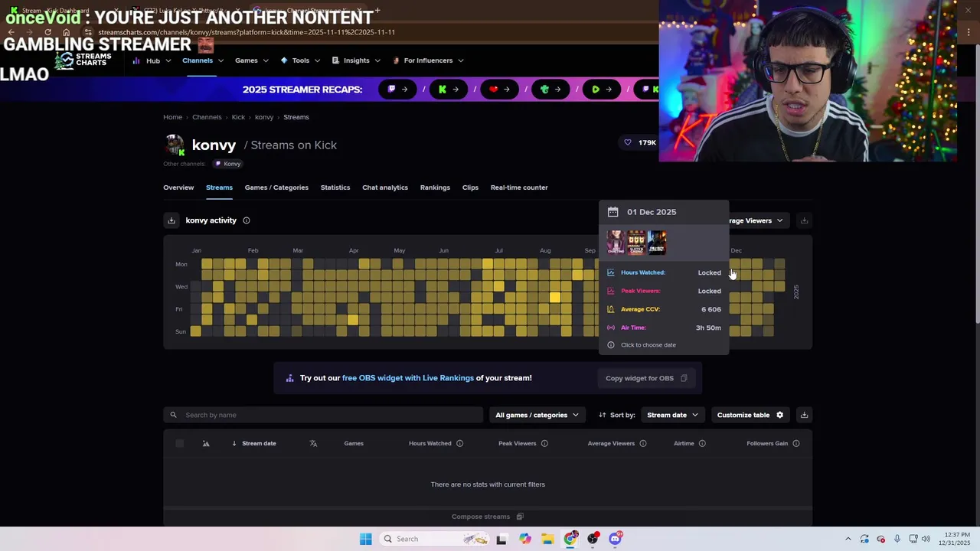Open the Twitch streamer recap link
Screen dimensions: 980x551
(x=398, y=90)
